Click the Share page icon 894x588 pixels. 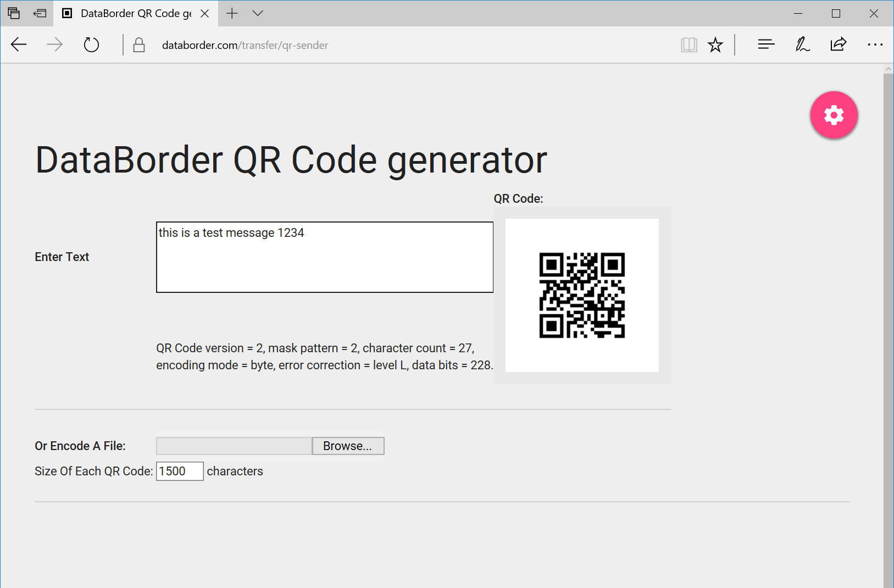(838, 45)
